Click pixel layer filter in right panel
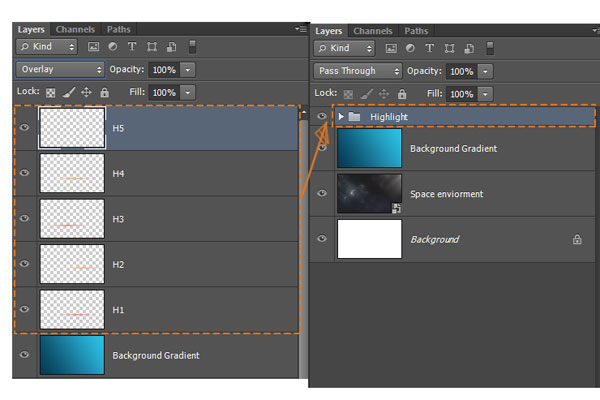 (x=391, y=48)
